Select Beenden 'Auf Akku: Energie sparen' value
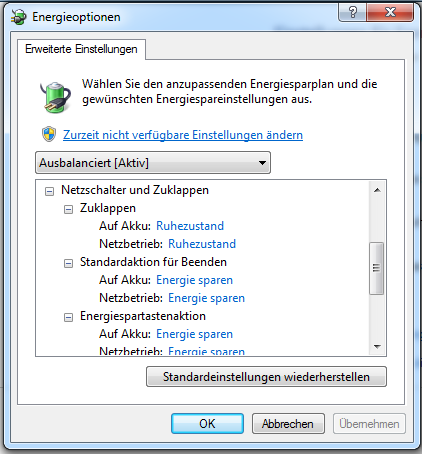The height and width of the screenshot is (454, 422). 194,280
